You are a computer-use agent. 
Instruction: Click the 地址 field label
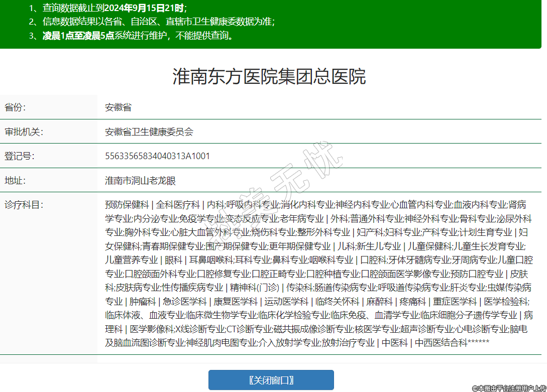(x=15, y=180)
